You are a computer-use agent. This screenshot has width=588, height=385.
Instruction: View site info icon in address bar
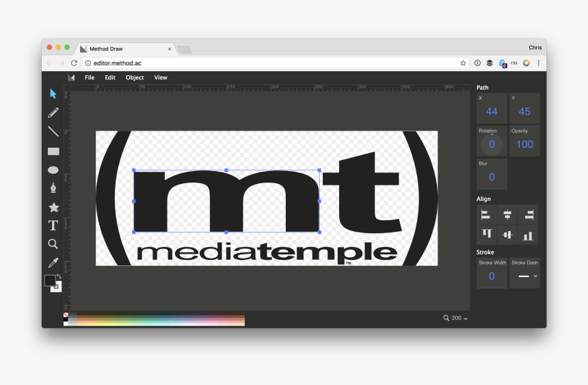point(88,63)
